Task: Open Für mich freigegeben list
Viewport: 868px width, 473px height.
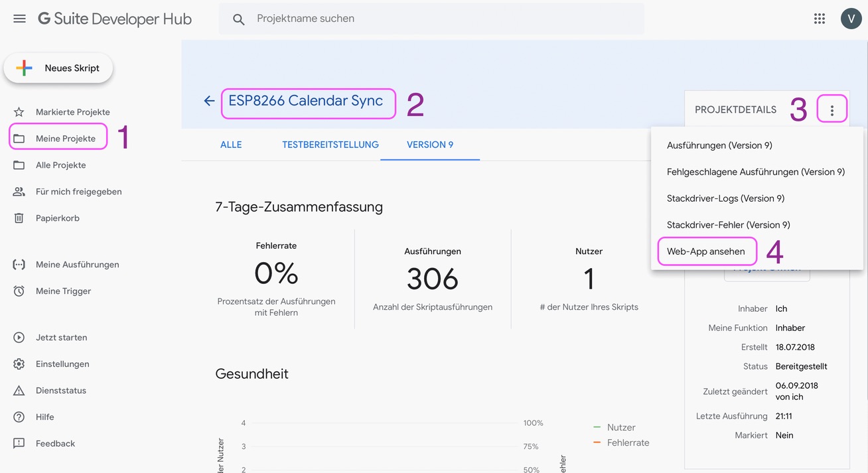Action: coord(78,192)
